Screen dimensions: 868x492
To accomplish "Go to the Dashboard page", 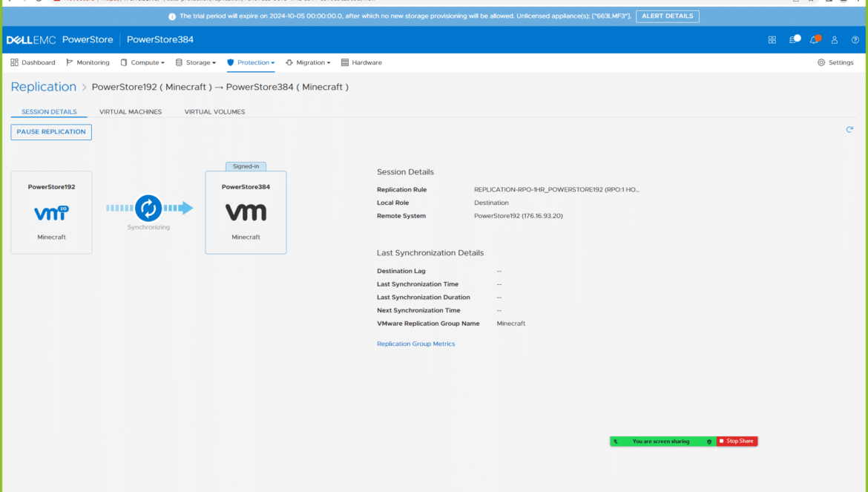I will (x=33, y=62).
